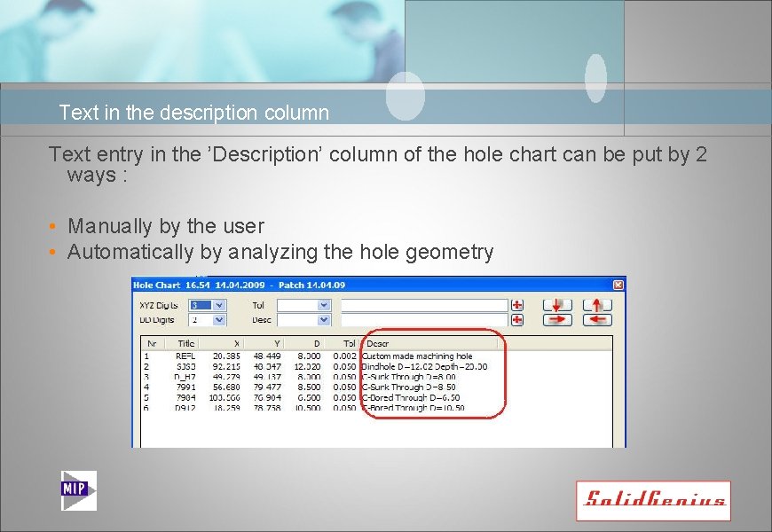Select 'C-Sunk Through D=8.50' description

[x=409, y=387]
